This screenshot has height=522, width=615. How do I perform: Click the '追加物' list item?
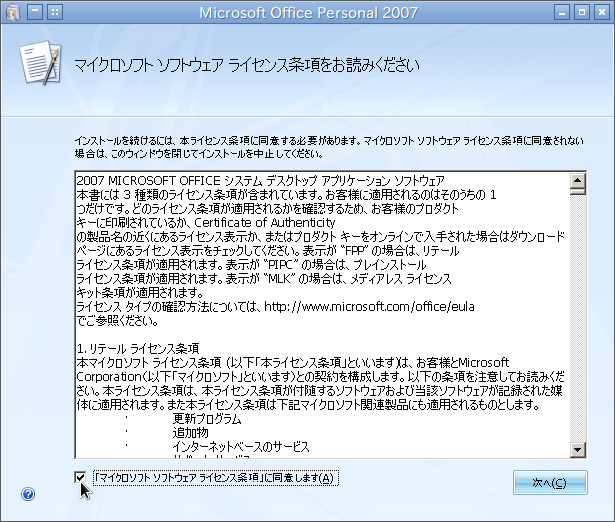click(x=191, y=433)
